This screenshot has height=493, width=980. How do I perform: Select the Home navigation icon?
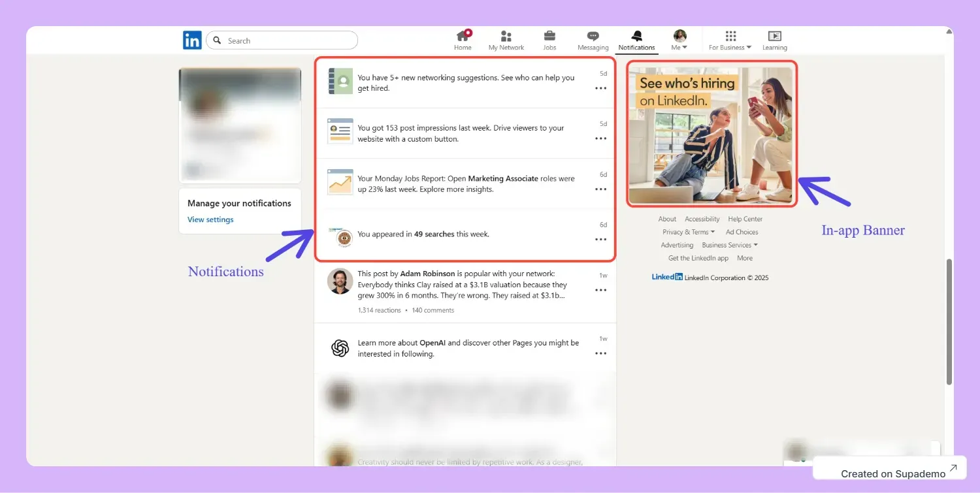click(x=463, y=36)
